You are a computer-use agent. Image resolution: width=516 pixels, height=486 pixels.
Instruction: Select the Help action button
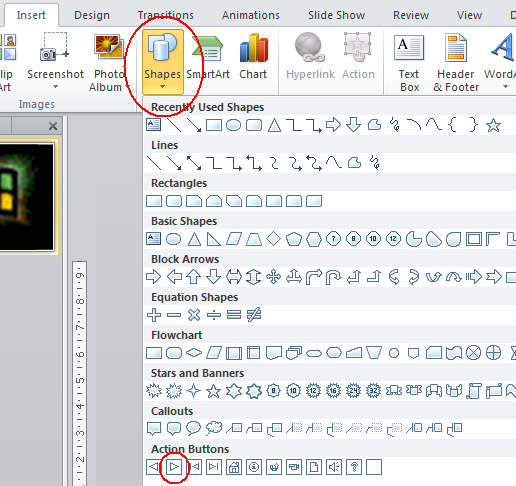(354, 467)
